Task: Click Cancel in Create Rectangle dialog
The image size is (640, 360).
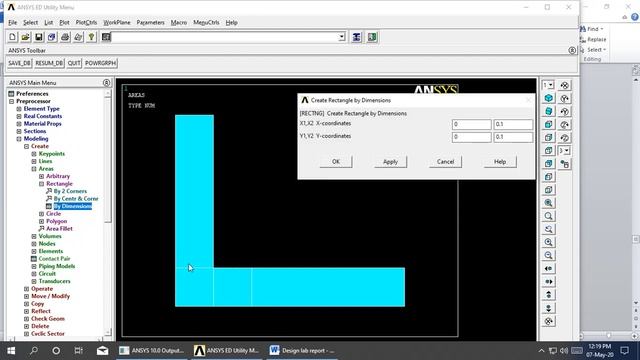Action: point(445,162)
